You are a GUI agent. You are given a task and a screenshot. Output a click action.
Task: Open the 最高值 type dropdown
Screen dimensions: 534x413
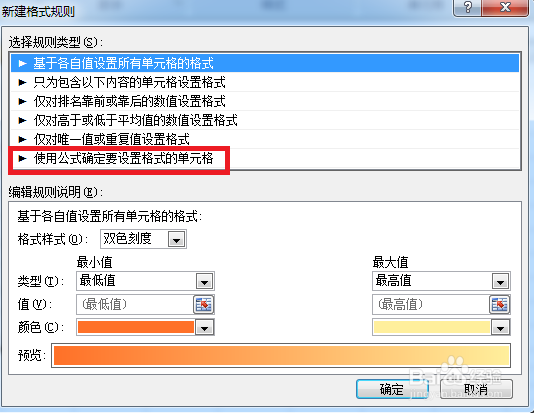point(500,282)
